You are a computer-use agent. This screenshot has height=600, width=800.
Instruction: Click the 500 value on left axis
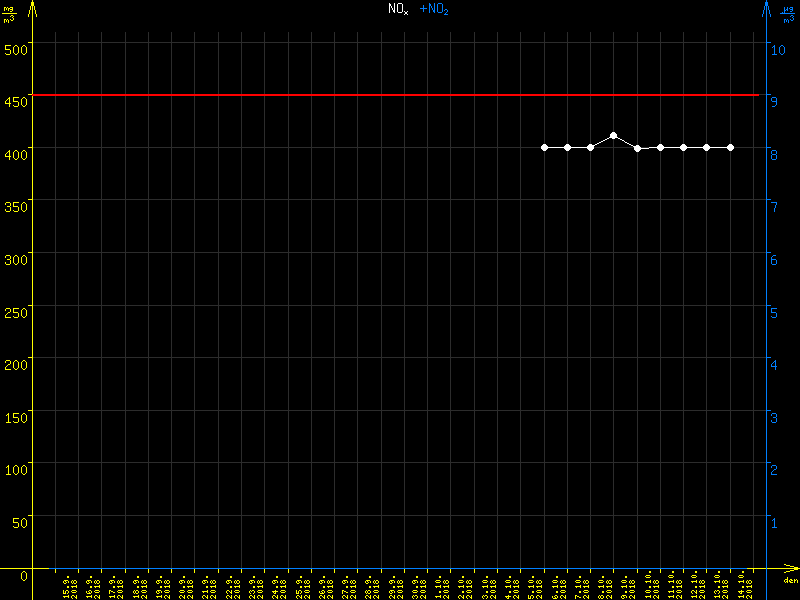pyautogui.click(x=16, y=47)
